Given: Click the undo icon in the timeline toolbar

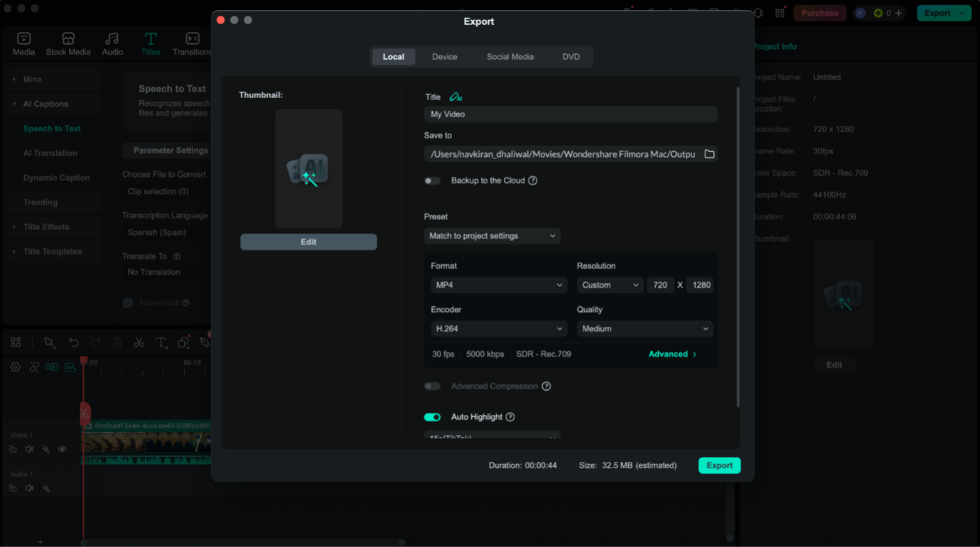Looking at the screenshot, I should (73, 342).
